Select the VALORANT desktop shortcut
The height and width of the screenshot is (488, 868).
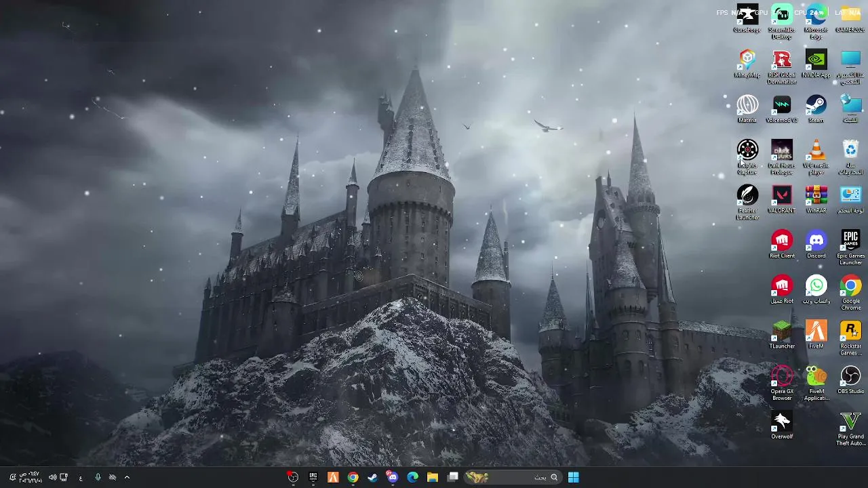[x=782, y=199]
